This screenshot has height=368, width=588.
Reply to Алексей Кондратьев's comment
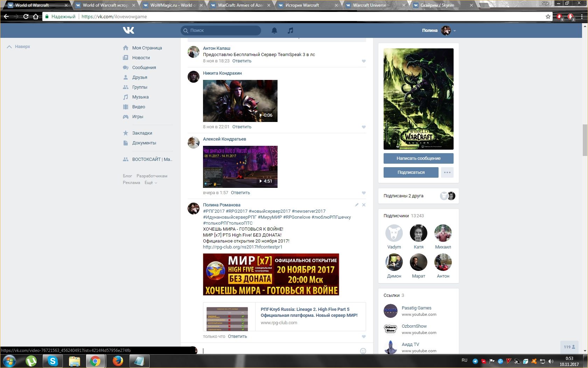click(x=240, y=193)
